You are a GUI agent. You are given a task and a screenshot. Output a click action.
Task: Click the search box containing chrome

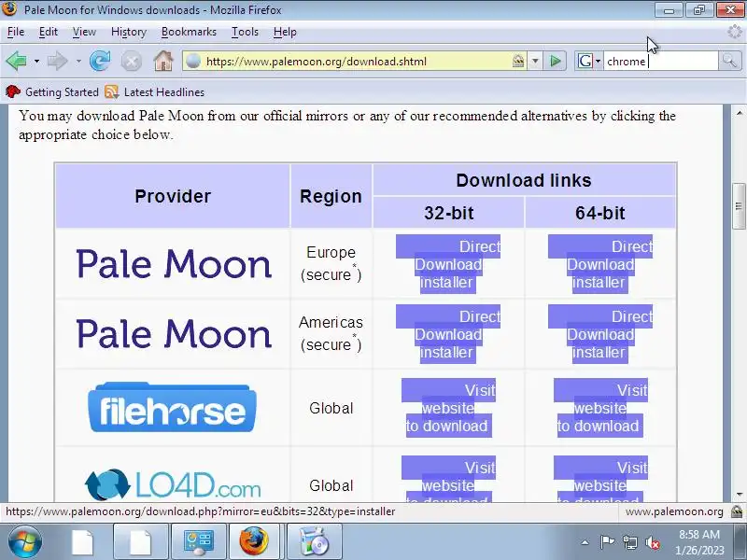661,61
